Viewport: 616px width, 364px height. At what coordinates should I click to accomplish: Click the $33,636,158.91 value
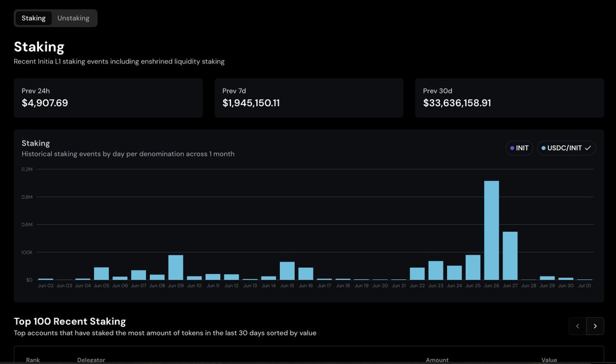[457, 103]
